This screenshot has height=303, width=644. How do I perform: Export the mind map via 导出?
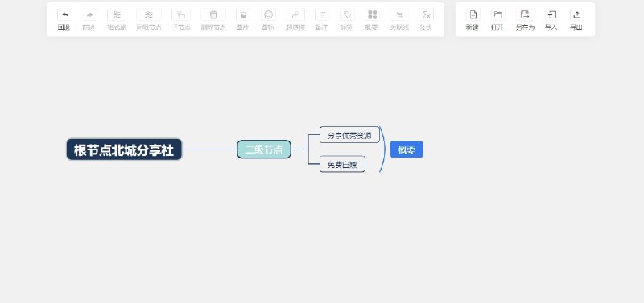576,14
